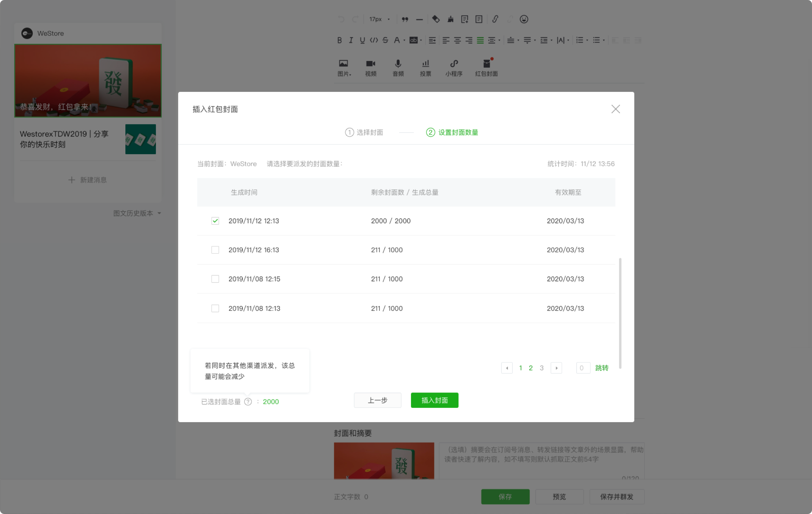
Task: Click the eraser clear-format icon
Action: click(436, 19)
